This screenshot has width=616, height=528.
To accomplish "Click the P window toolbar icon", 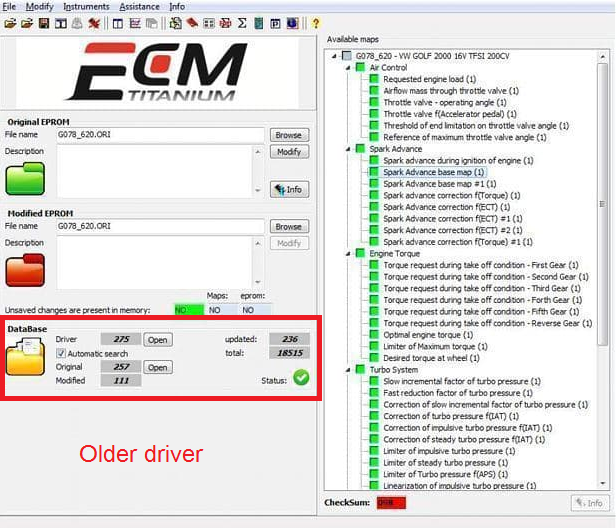I will pos(275,24).
